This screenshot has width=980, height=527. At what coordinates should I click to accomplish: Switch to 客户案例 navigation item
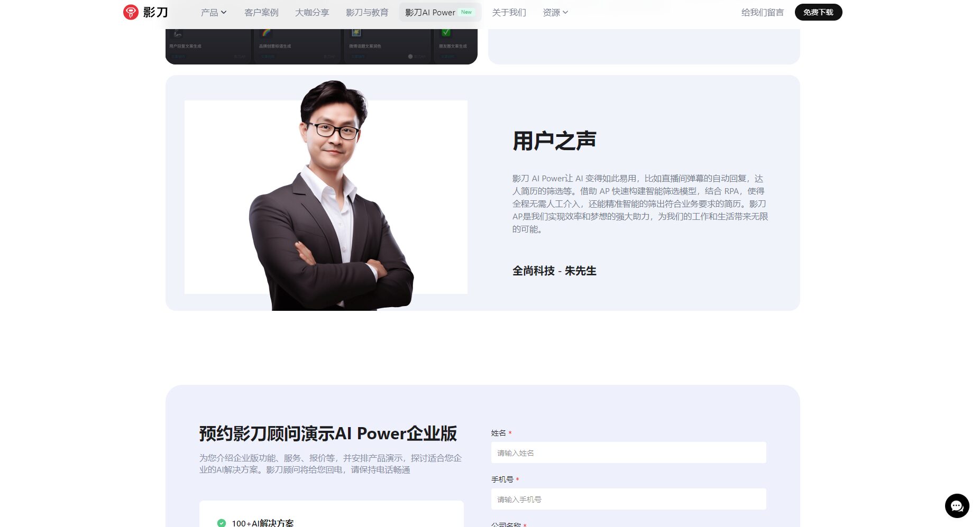261,12
